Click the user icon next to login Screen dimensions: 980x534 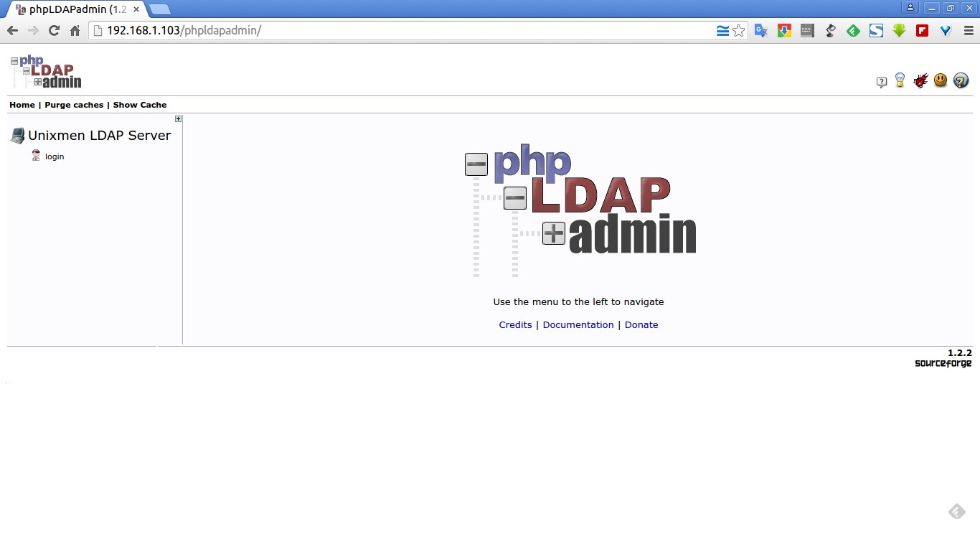coord(36,156)
